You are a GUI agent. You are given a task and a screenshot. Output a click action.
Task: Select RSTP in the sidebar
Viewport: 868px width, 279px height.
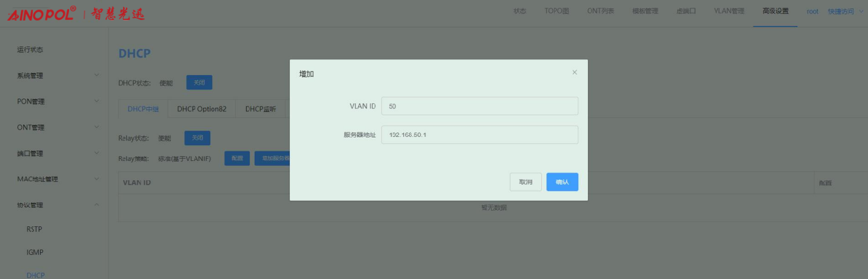tap(35, 229)
